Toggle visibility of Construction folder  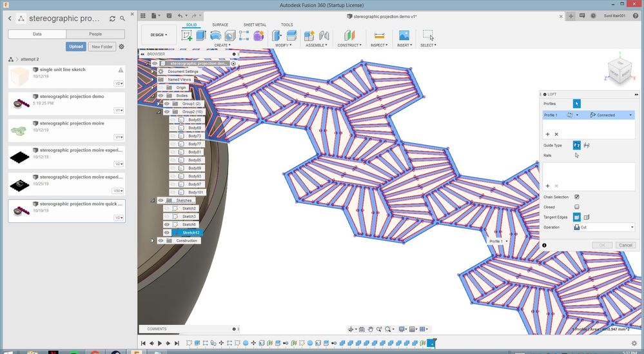click(x=161, y=241)
